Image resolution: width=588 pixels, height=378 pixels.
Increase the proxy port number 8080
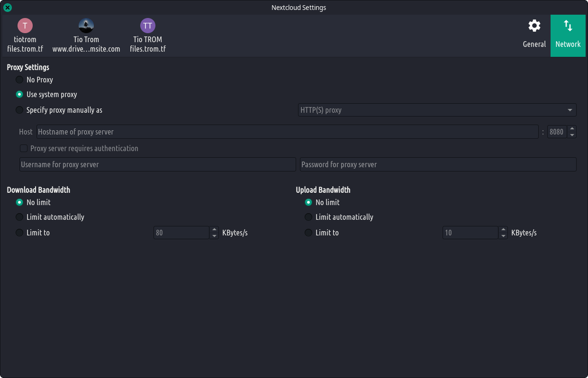click(x=572, y=129)
